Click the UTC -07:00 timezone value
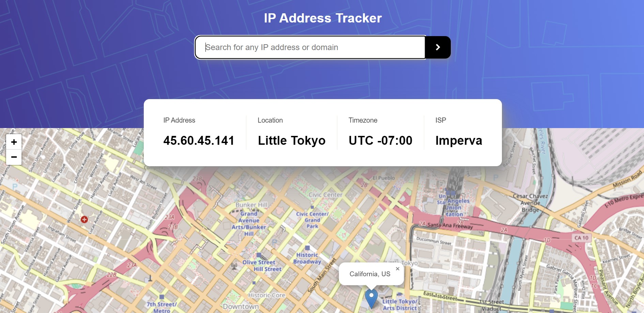Viewport: 644px width, 313px height. (x=380, y=140)
